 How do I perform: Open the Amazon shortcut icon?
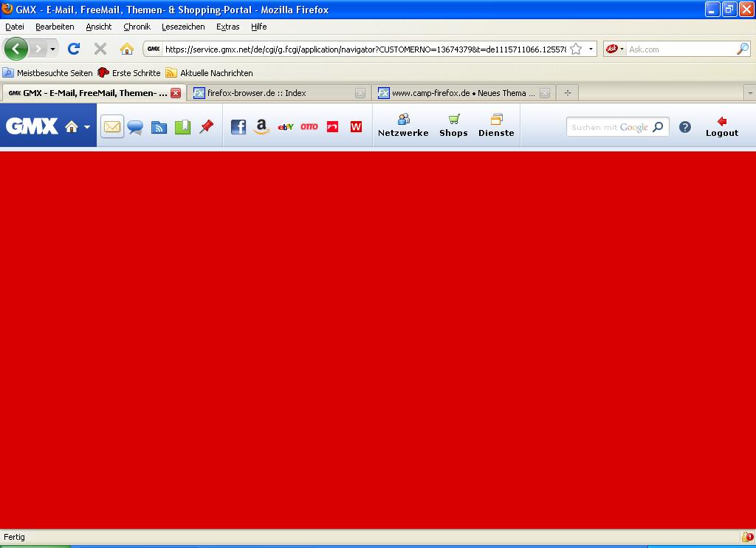coord(261,127)
